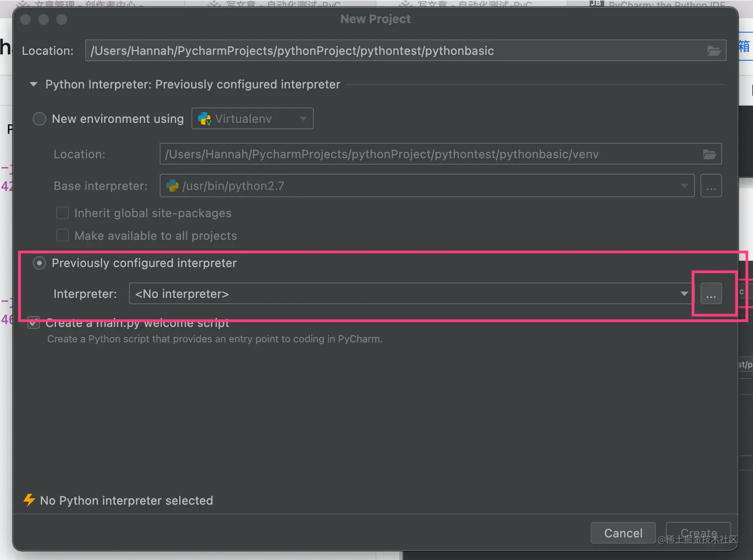Enable Inherit global site-packages checkbox
This screenshot has width=753, height=560.
[x=62, y=213]
